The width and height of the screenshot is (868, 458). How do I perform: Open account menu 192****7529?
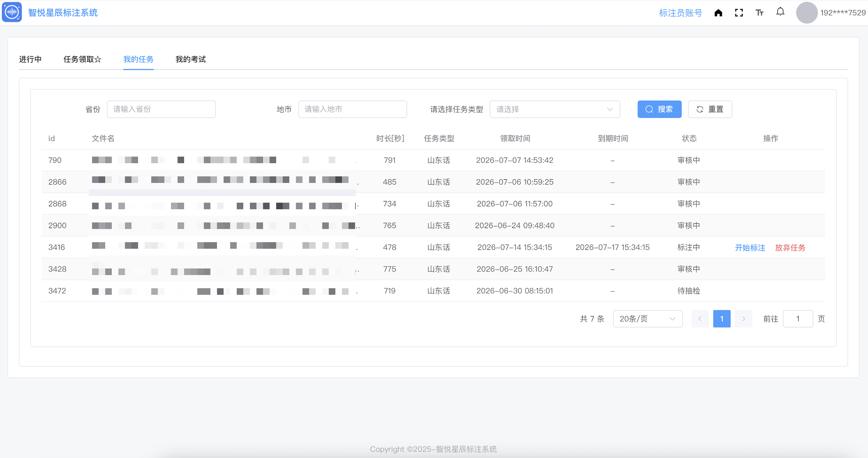(x=843, y=13)
